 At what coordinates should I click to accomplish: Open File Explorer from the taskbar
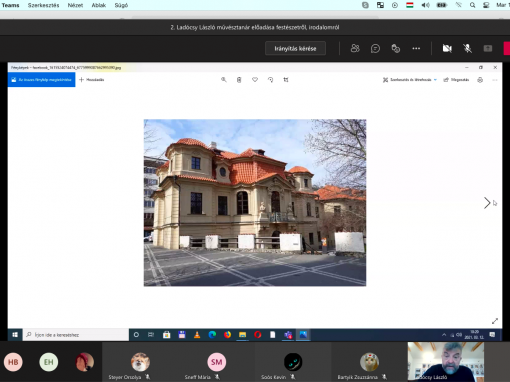[x=242, y=335]
